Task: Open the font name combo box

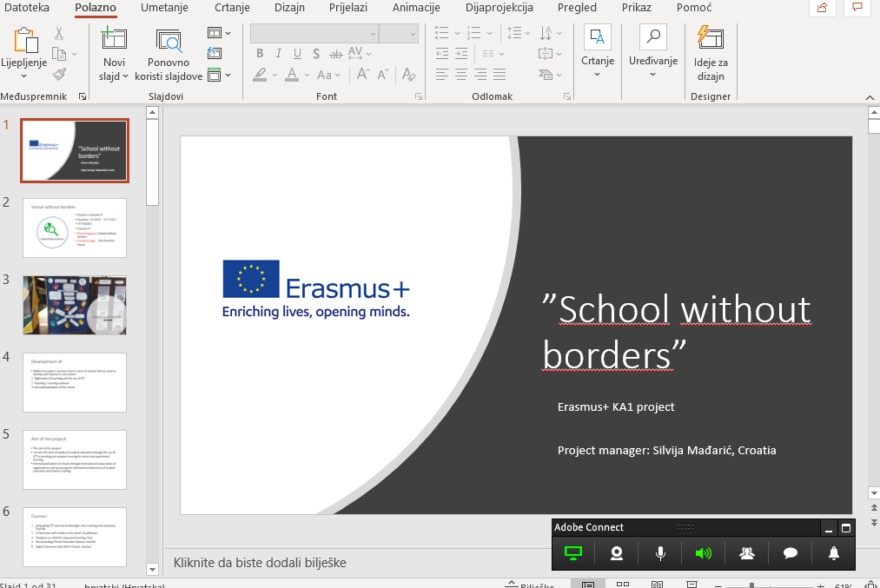Action: (314, 34)
